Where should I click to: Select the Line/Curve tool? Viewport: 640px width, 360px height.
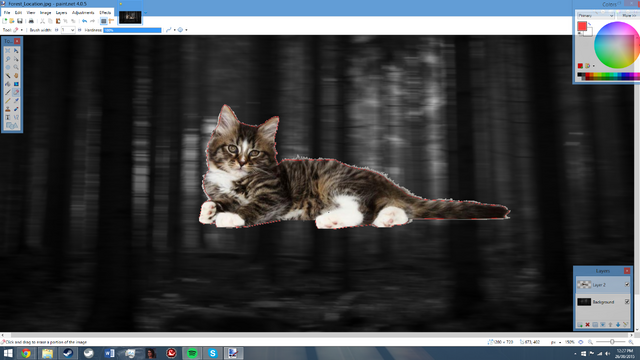point(16,117)
